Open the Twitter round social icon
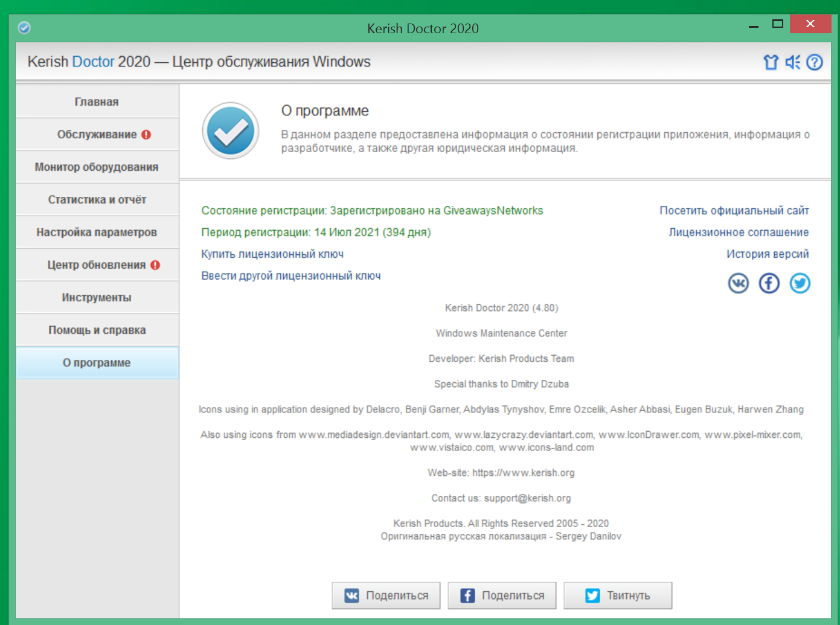 coord(800,283)
